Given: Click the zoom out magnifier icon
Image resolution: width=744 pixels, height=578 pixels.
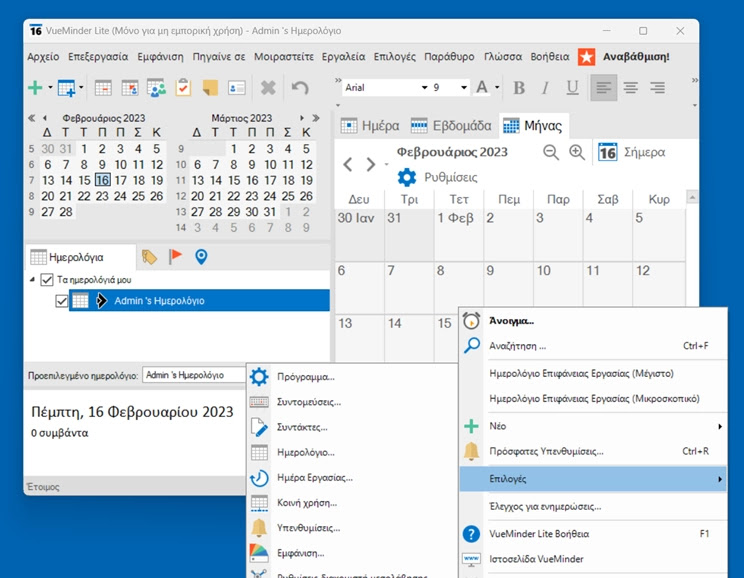Looking at the screenshot, I should click(x=550, y=152).
